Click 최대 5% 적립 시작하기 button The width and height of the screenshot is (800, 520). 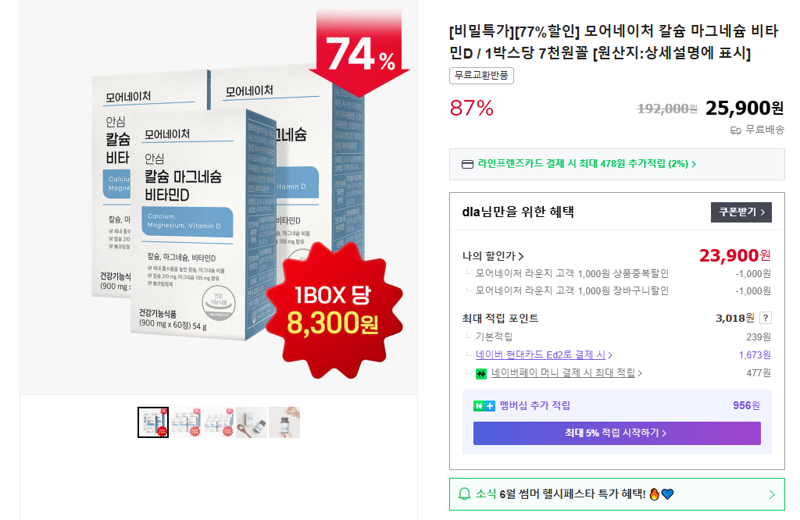click(x=616, y=433)
